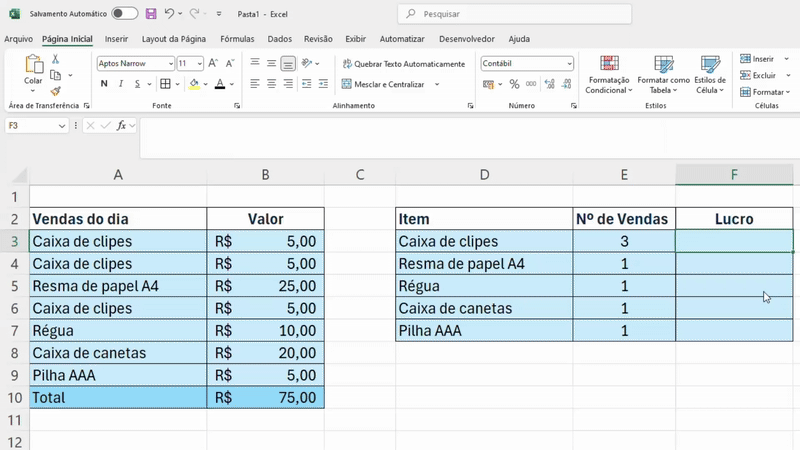This screenshot has width=800, height=450.
Task: Open the Arquivo tab
Action: [18, 39]
